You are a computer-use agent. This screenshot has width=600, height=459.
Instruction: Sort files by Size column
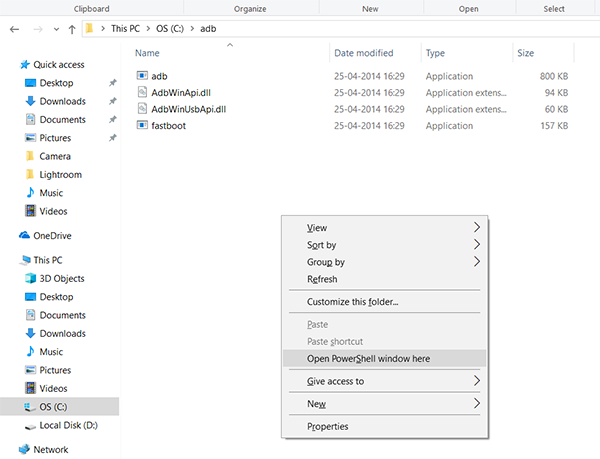[x=525, y=53]
